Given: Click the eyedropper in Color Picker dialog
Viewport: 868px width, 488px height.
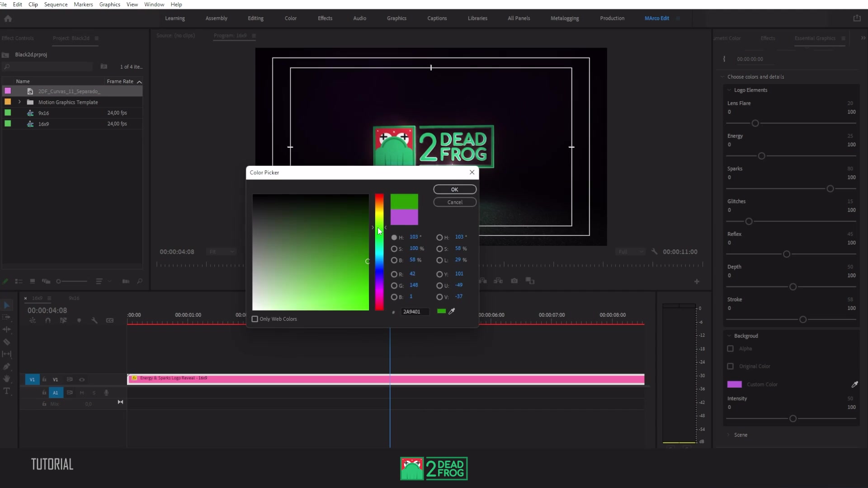Looking at the screenshot, I should click(x=452, y=311).
